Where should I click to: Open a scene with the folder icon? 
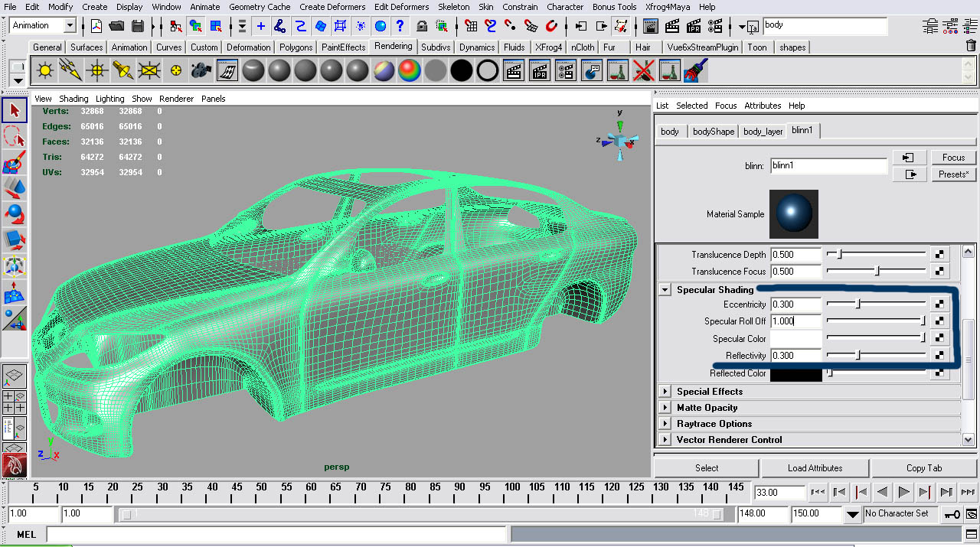click(117, 26)
